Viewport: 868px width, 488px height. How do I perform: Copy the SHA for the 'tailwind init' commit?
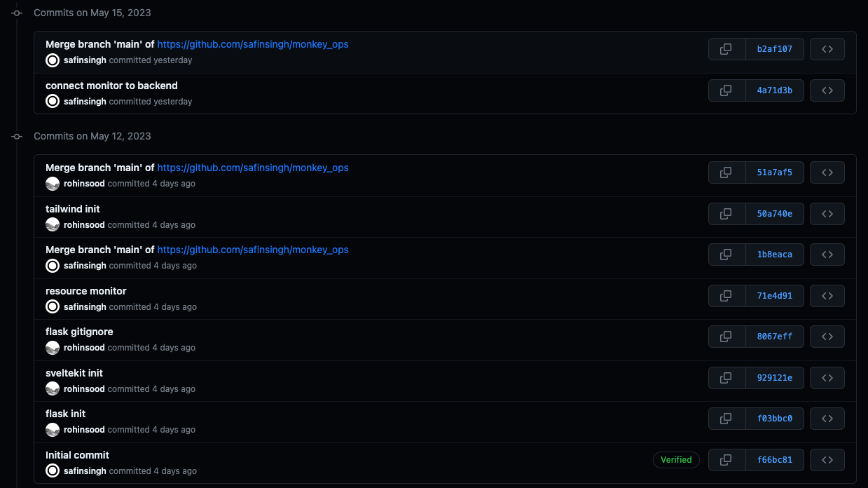775,213
